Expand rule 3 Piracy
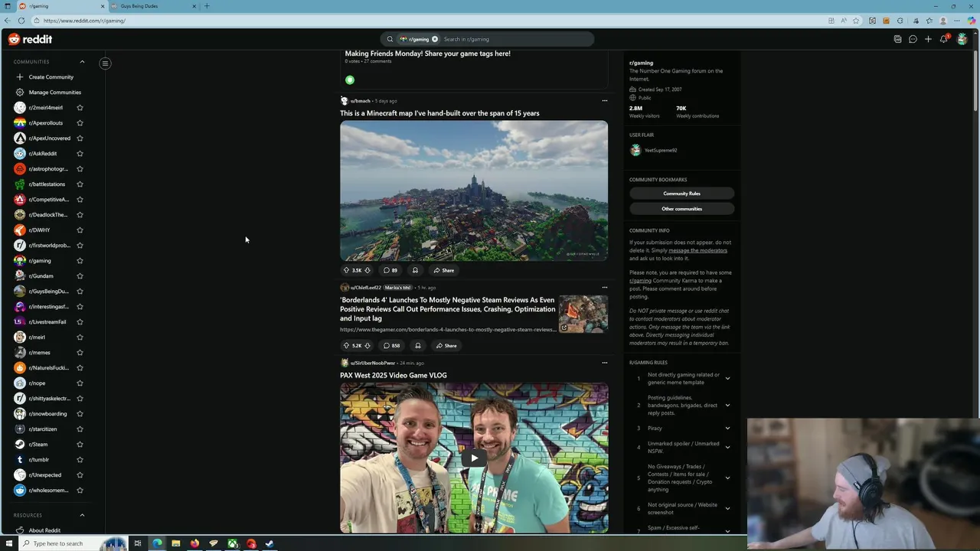980x551 pixels. (x=727, y=428)
